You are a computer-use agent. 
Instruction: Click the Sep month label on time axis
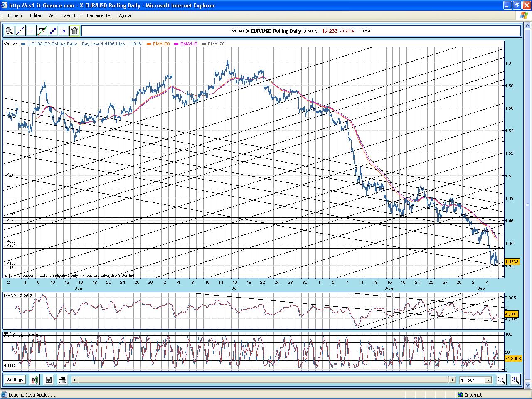click(x=481, y=288)
